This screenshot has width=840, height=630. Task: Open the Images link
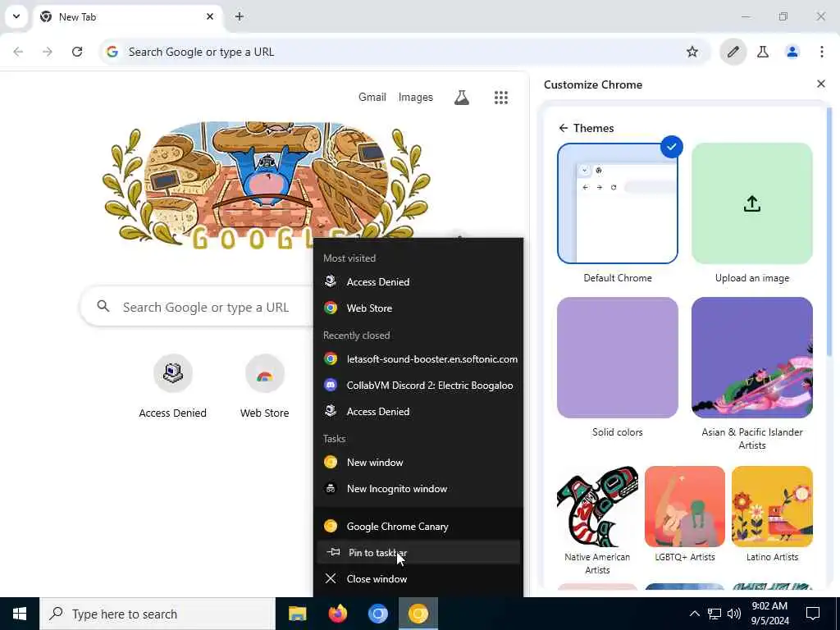pos(416,97)
